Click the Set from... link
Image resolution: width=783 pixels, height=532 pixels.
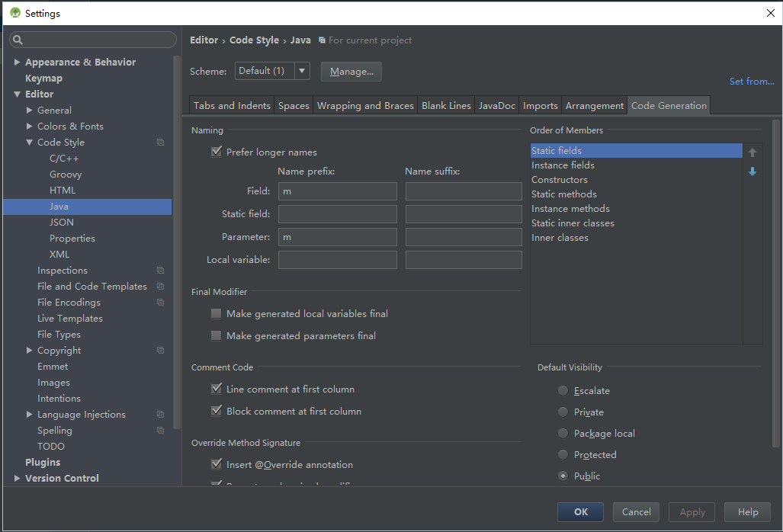[x=751, y=82]
